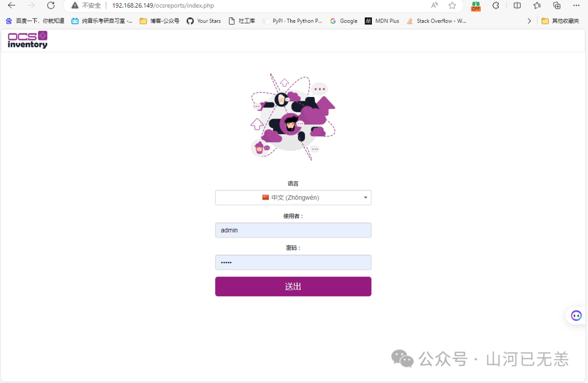The image size is (588, 383).
Task: Click the browser back arrow
Action: (x=11, y=5)
